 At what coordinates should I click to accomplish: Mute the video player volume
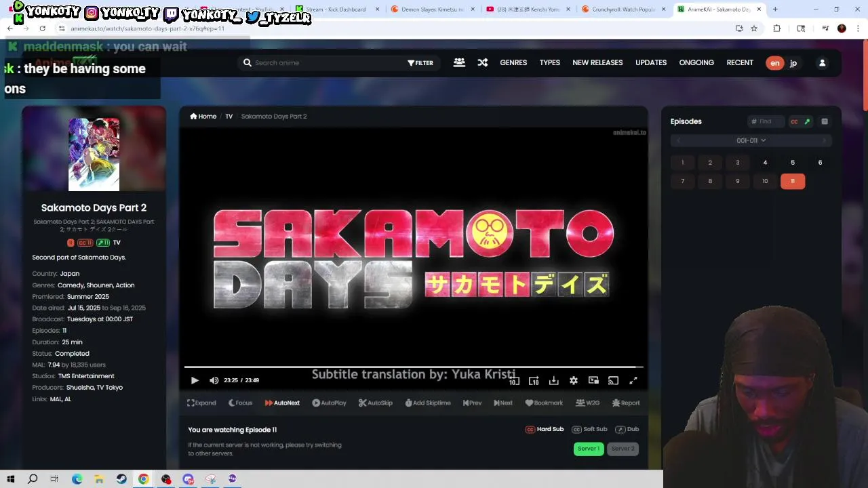pyautogui.click(x=214, y=381)
